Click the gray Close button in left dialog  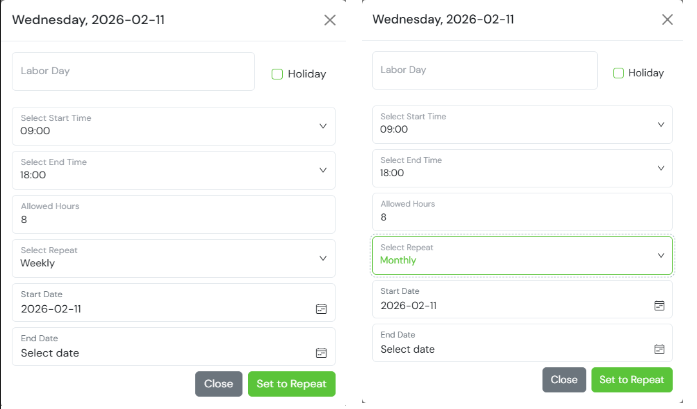point(218,384)
